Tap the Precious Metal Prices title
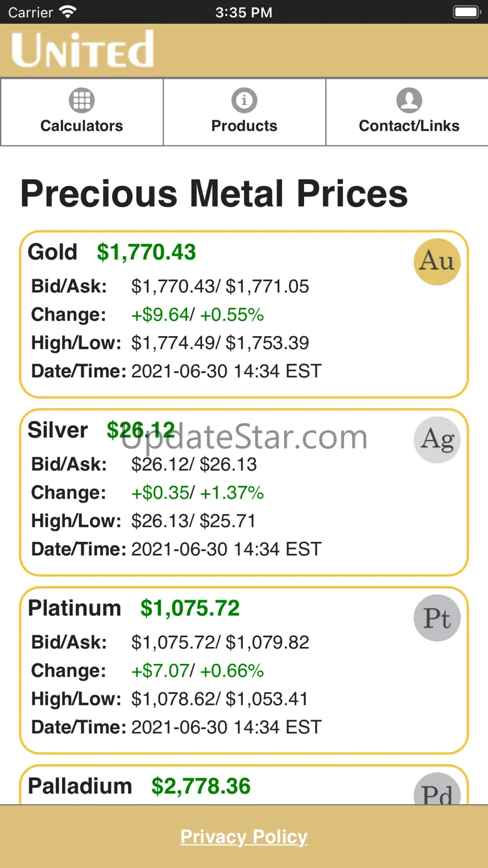The height and width of the screenshot is (868, 488). (x=214, y=193)
